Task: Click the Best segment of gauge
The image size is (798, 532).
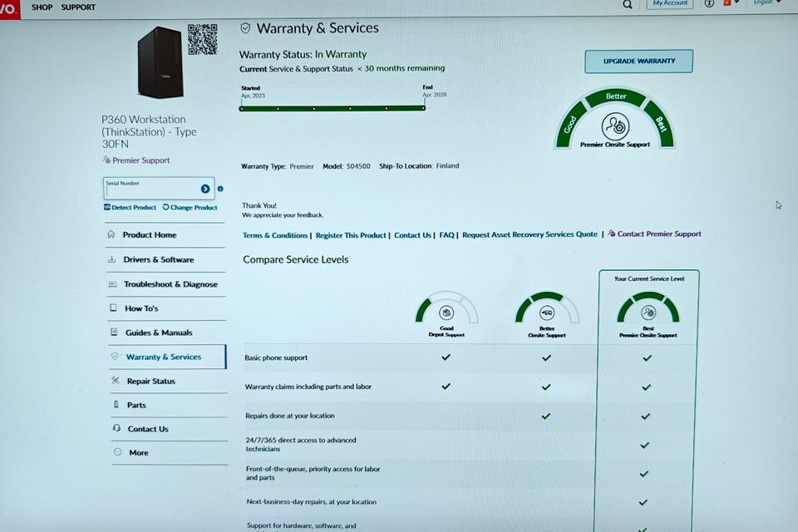Action: click(x=660, y=123)
